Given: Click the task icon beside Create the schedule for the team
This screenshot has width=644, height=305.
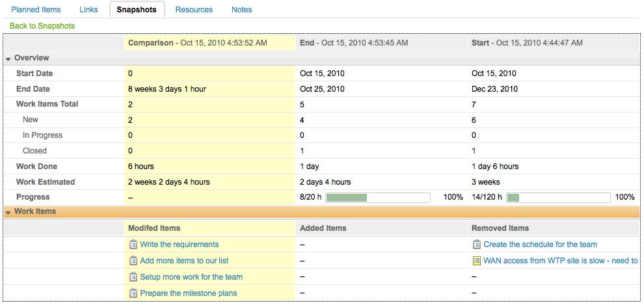Looking at the screenshot, I should pyautogui.click(x=476, y=245).
